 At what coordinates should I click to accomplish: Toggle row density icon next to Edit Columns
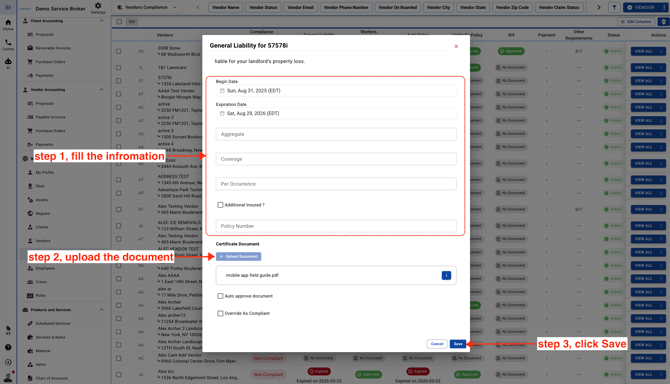[663, 21]
